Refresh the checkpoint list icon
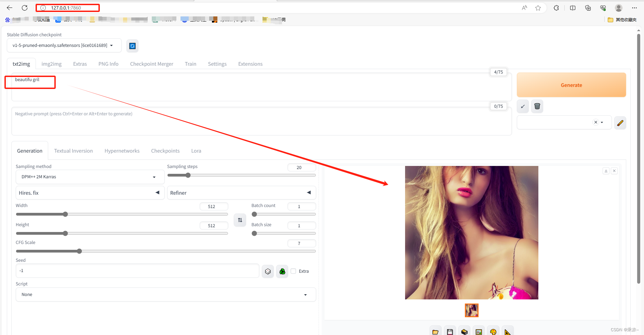This screenshot has width=644, height=335. (132, 46)
